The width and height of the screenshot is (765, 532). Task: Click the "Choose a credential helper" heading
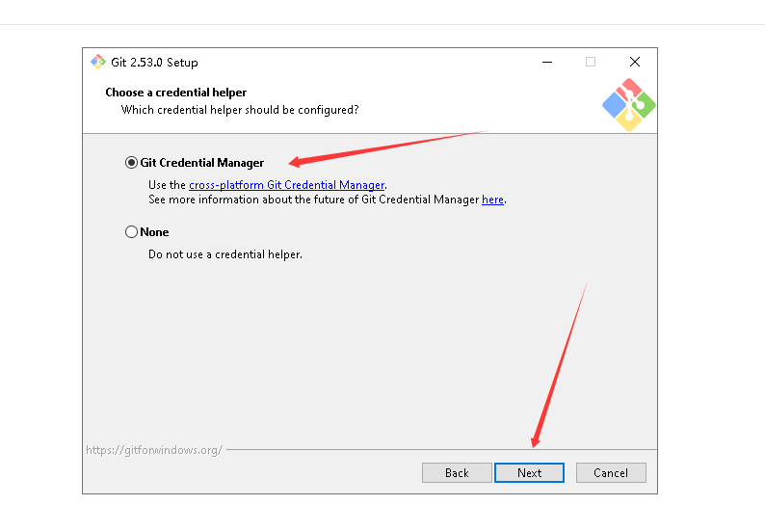coord(176,93)
